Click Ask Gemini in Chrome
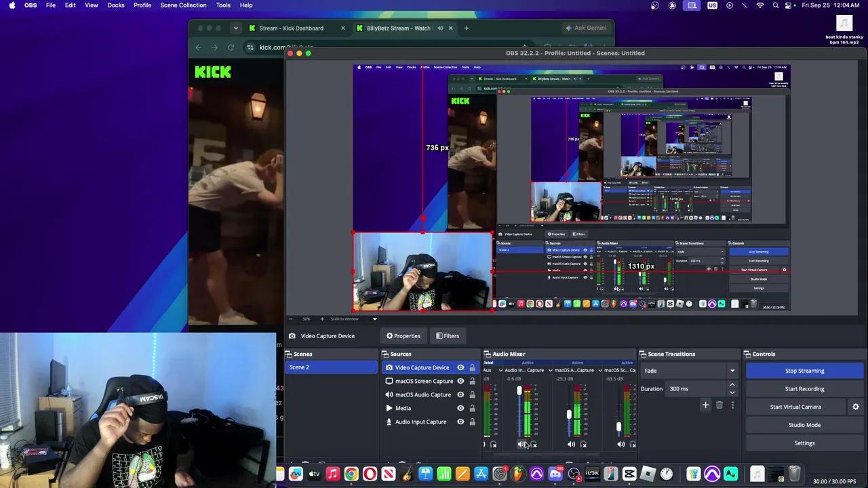The image size is (868, 488). [x=586, y=28]
